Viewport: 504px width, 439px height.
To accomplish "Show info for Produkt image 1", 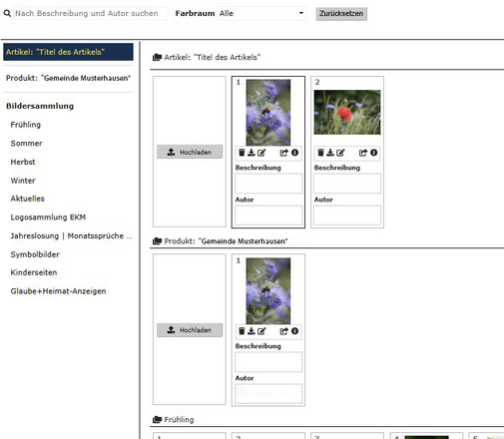I will [x=294, y=331].
